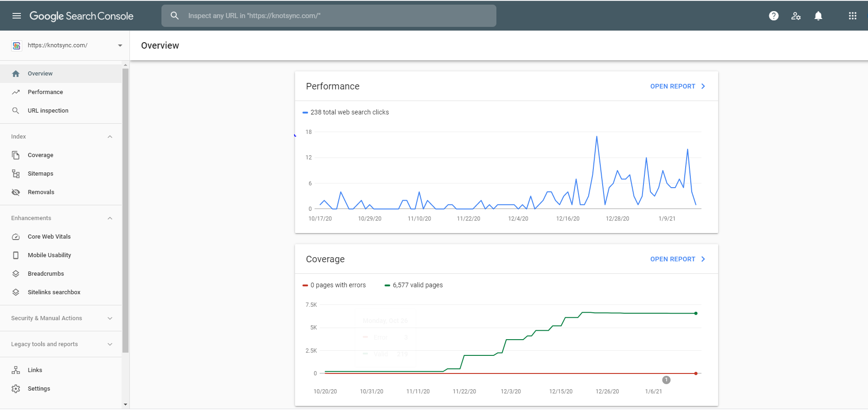Image resolution: width=868 pixels, height=411 pixels.
Task: Click the URL inspection search field
Action: coord(329,16)
